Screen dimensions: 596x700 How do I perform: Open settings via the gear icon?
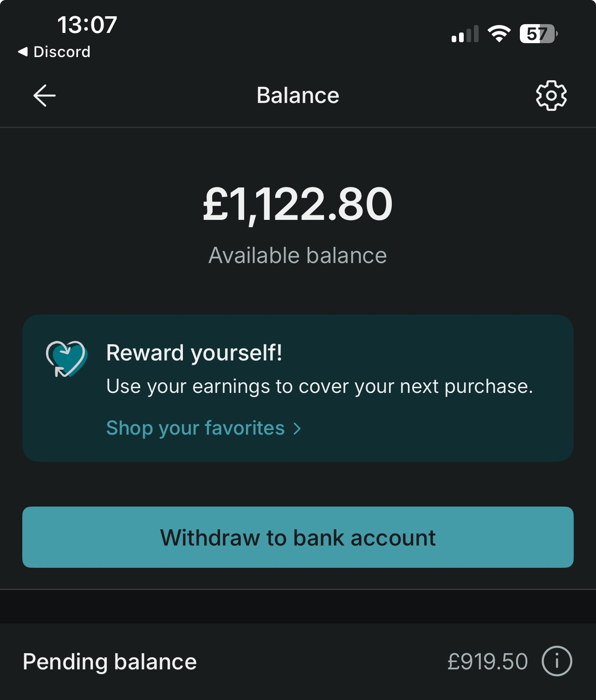(551, 96)
